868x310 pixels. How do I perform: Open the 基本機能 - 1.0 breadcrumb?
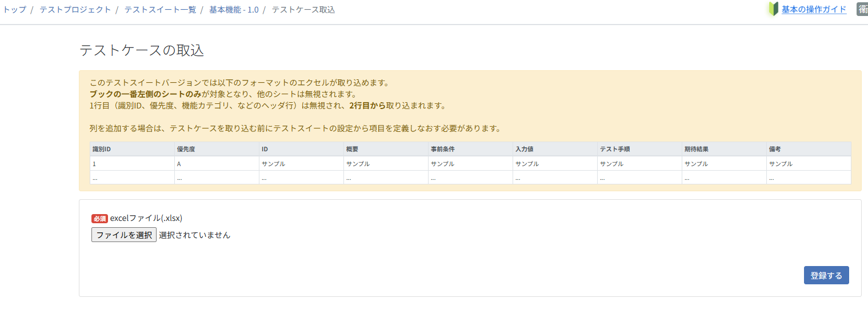coord(234,10)
